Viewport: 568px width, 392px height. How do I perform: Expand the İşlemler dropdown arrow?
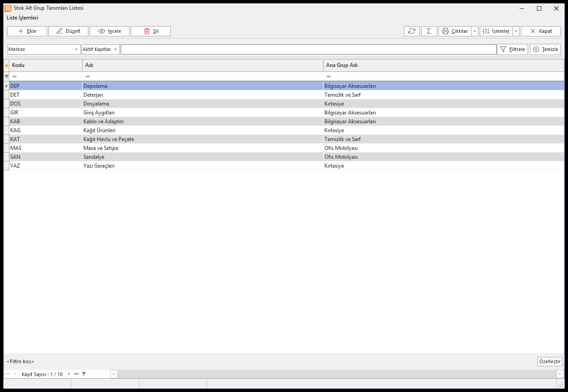click(x=516, y=31)
